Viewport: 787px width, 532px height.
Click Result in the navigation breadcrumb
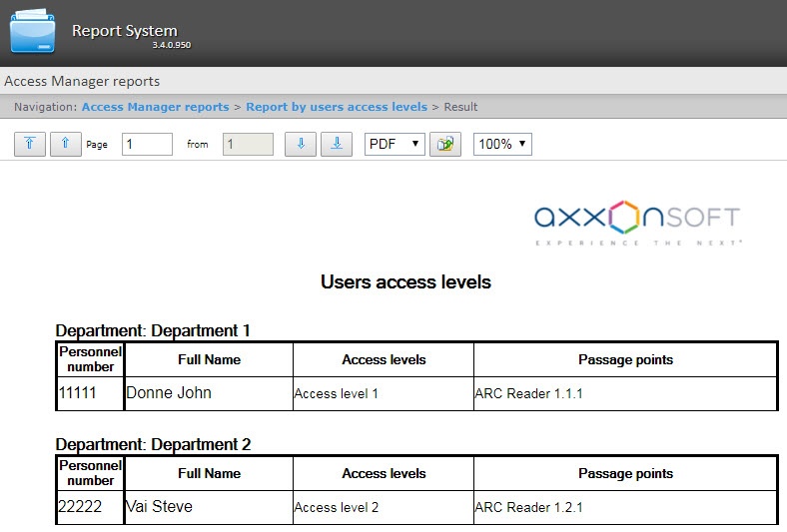[460, 107]
